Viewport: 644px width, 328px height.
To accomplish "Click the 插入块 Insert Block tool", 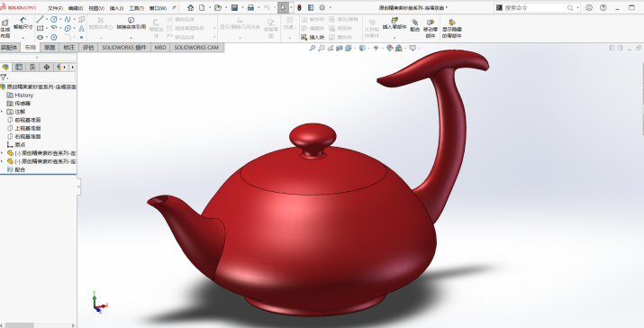I will pos(313,38).
